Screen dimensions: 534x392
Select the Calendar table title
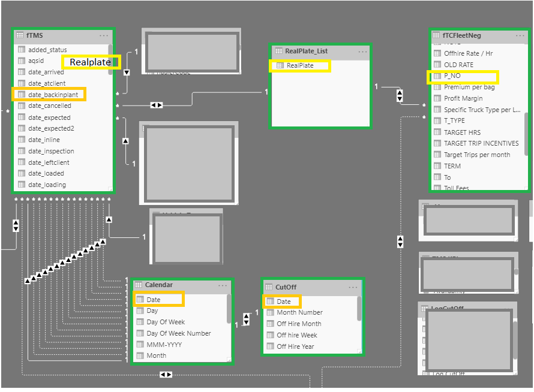[159, 285]
